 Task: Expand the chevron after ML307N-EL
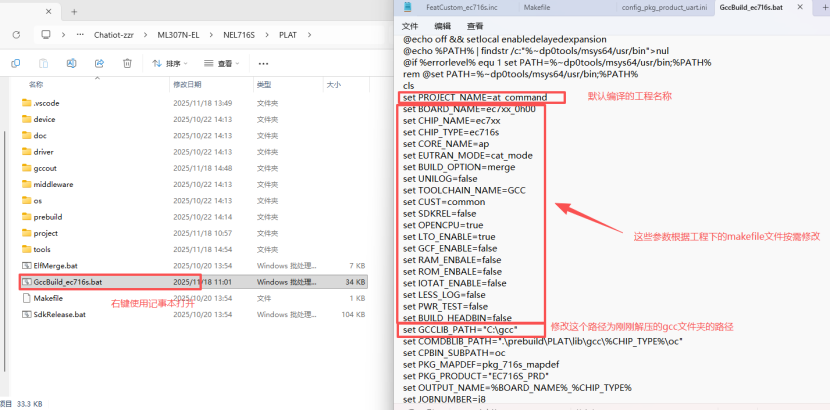[211, 35]
